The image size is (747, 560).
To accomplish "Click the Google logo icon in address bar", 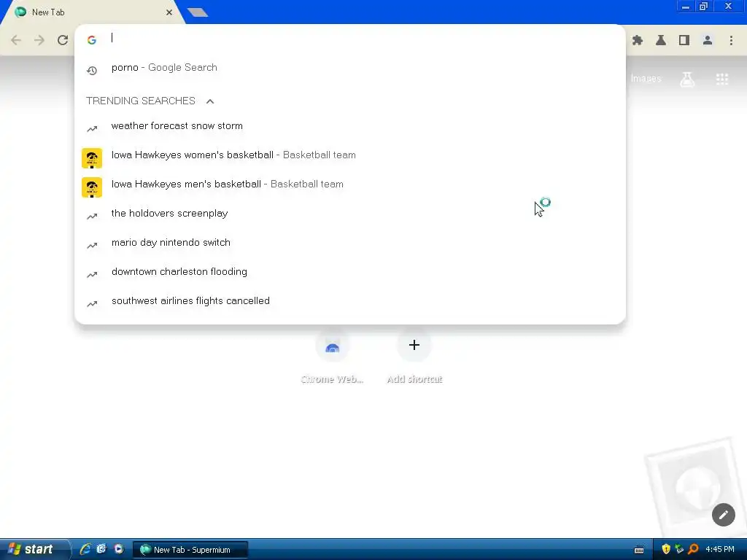I will pyautogui.click(x=92, y=40).
